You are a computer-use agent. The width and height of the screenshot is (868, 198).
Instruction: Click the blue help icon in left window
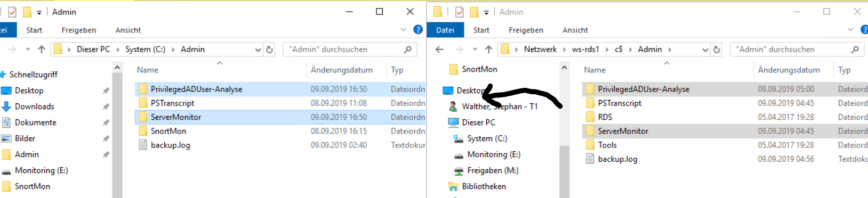pyautogui.click(x=418, y=30)
